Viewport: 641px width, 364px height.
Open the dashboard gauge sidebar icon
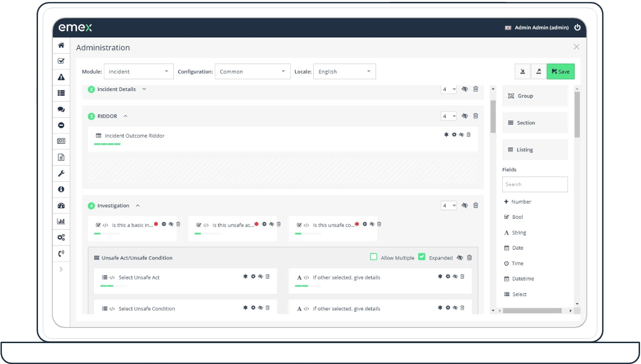[x=61, y=205]
